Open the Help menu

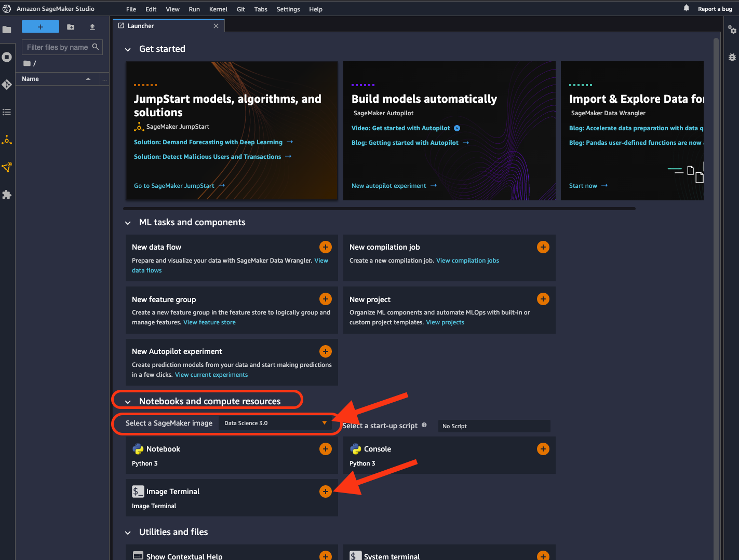pyautogui.click(x=316, y=9)
